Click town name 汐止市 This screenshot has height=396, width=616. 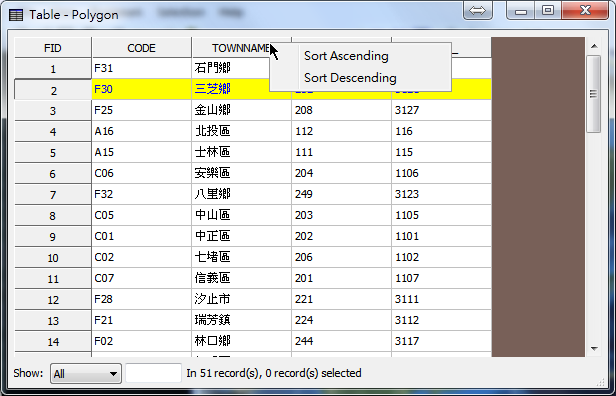[213, 299]
